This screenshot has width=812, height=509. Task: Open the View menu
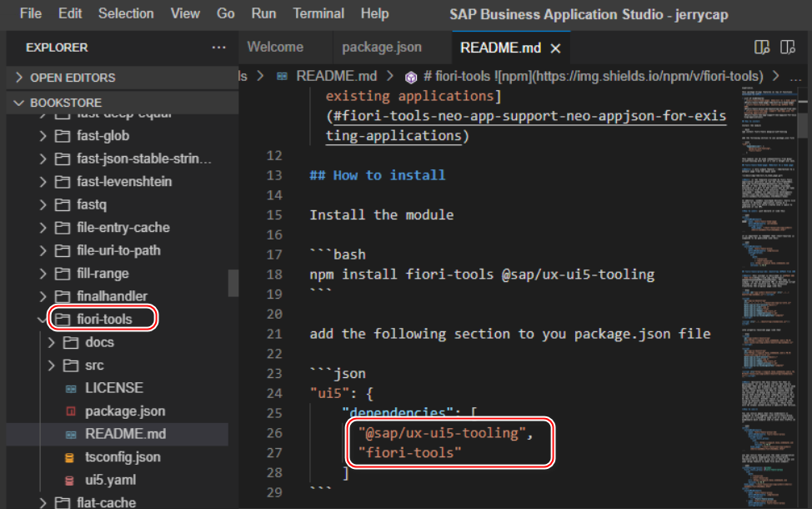click(185, 13)
